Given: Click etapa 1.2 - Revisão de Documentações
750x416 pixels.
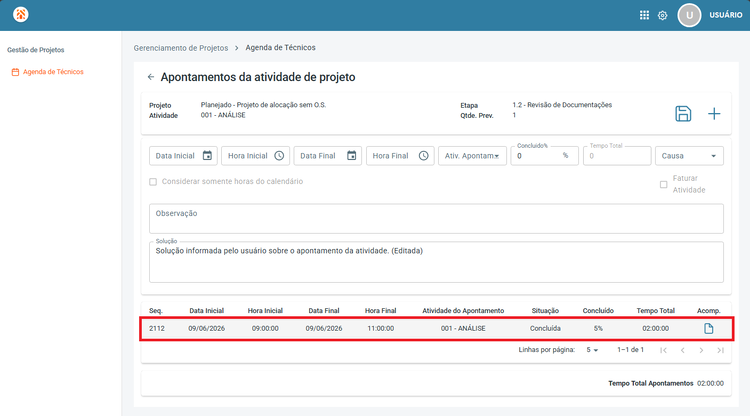Looking at the screenshot, I should tap(562, 105).
